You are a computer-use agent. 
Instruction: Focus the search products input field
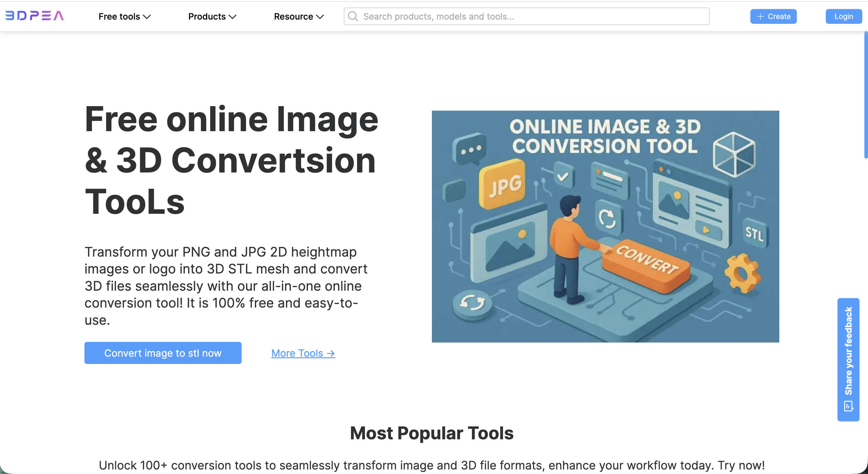(x=532, y=16)
